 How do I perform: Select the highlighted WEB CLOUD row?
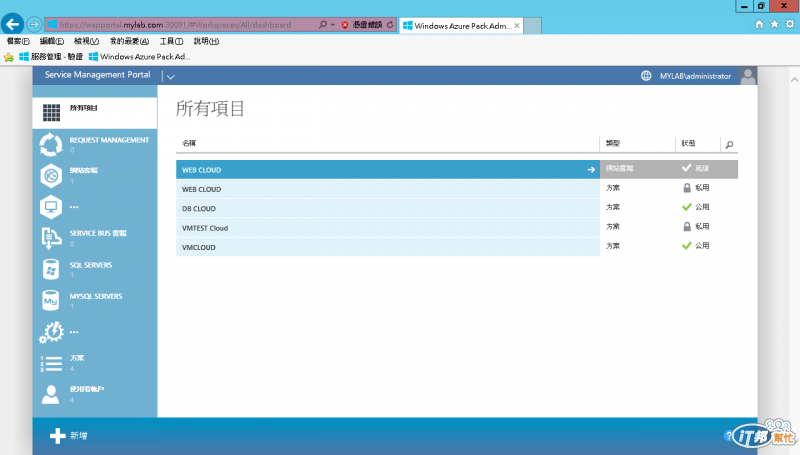pos(457,169)
